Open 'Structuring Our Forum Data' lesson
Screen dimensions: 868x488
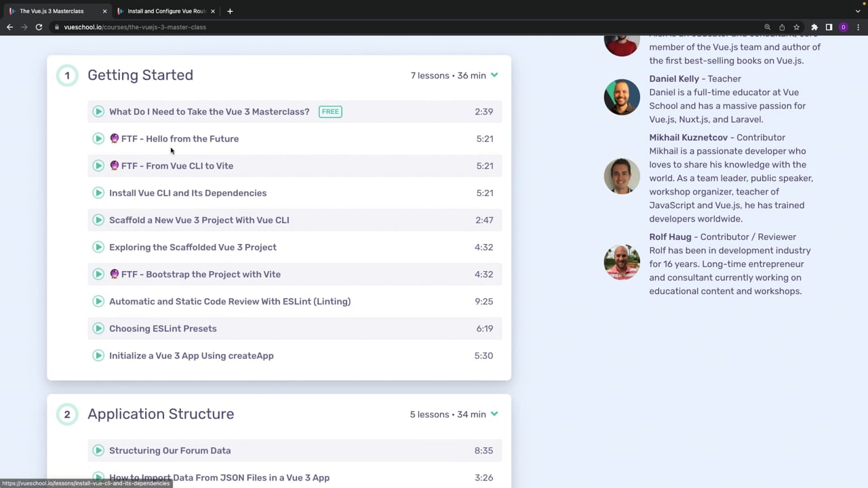pyautogui.click(x=170, y=451)
